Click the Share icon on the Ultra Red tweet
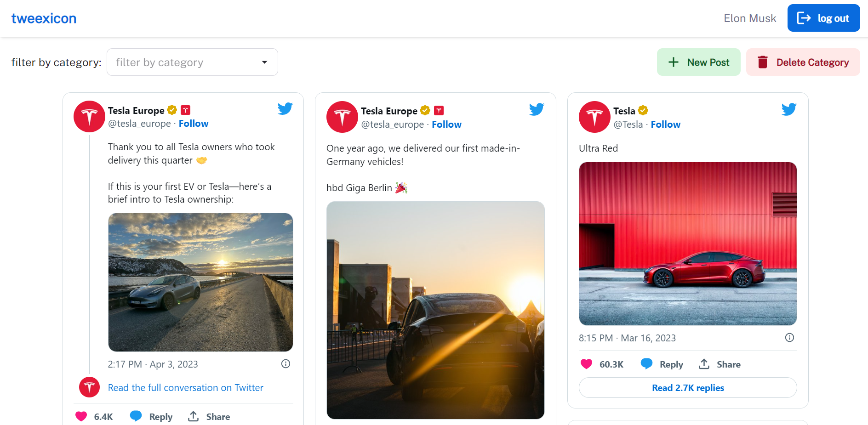 (x=704, y=364)
